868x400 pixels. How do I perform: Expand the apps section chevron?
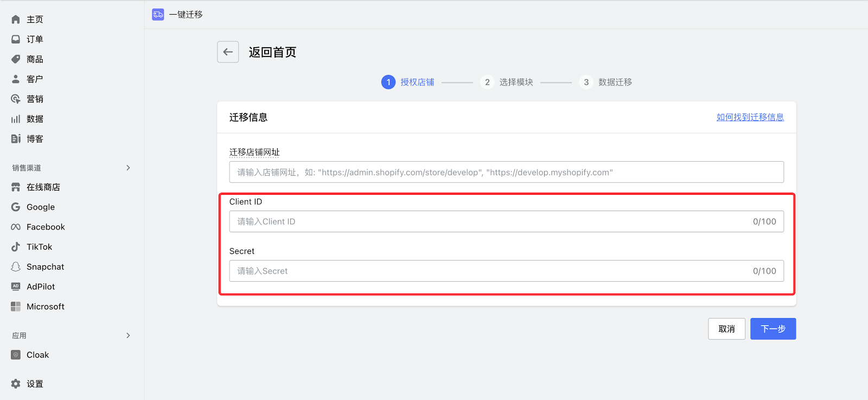(x=128, y=335)
